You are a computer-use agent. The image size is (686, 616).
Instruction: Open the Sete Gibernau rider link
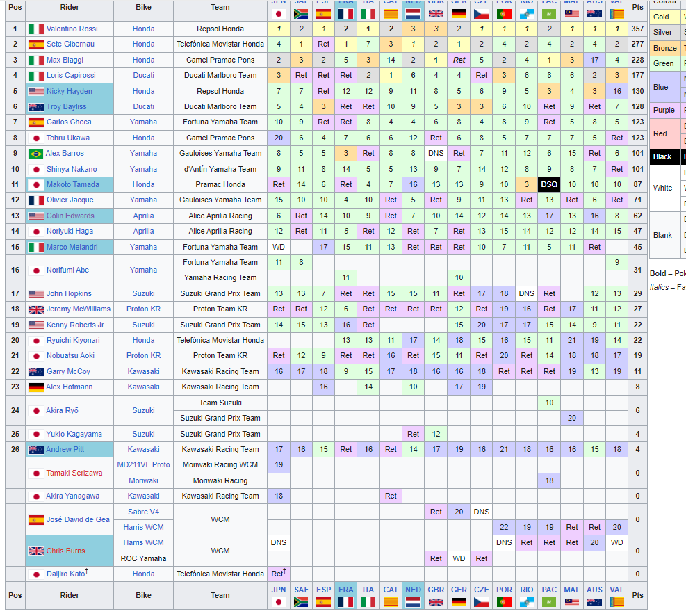pos(70,44)
